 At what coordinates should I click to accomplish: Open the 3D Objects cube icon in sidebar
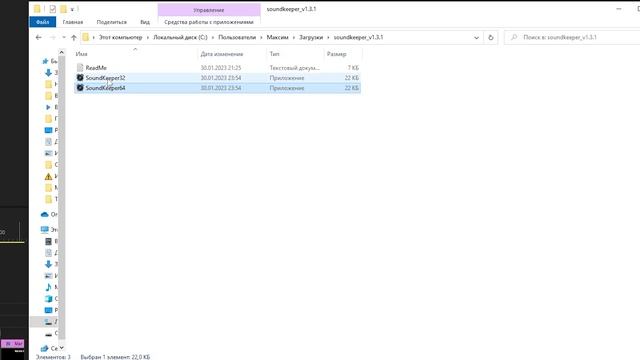(48, 298)
